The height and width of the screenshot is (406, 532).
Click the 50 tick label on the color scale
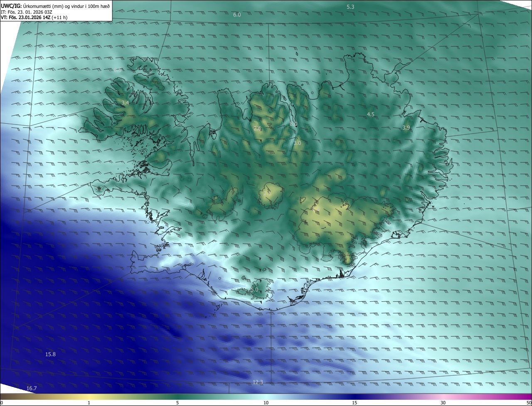(529, 403)
